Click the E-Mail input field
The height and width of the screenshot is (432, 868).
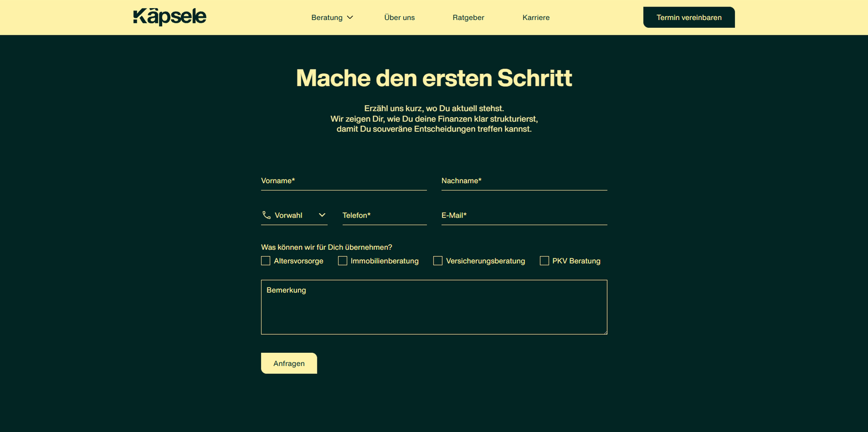(x=524, y=215)
